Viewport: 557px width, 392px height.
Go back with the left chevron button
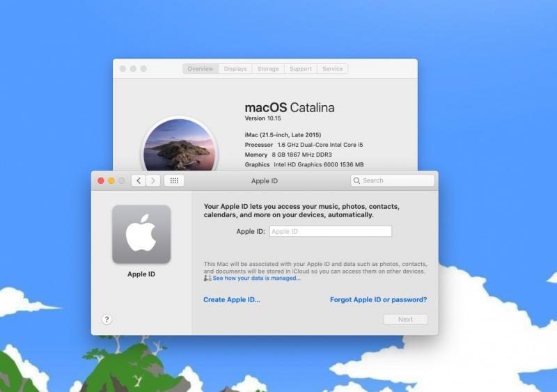(x=139, y=181)
